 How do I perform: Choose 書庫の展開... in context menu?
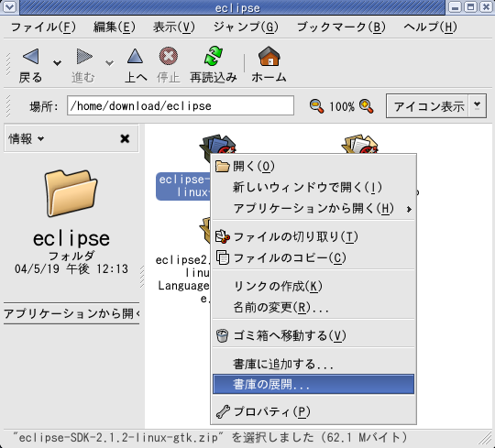313,384
